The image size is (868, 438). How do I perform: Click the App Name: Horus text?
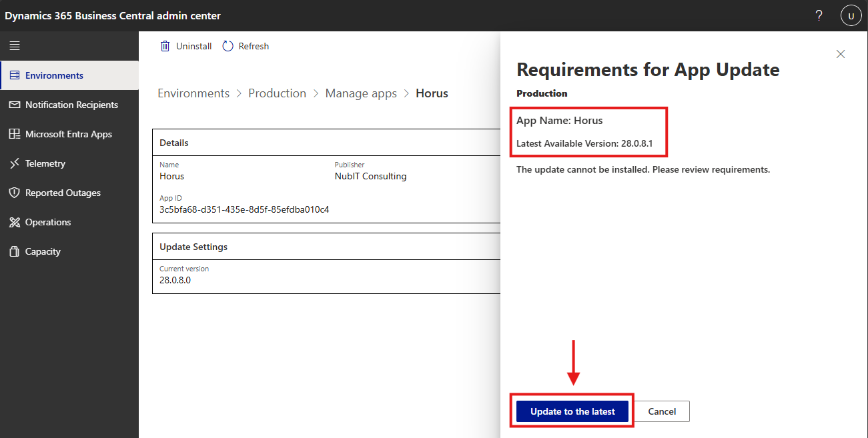point(560,121)
